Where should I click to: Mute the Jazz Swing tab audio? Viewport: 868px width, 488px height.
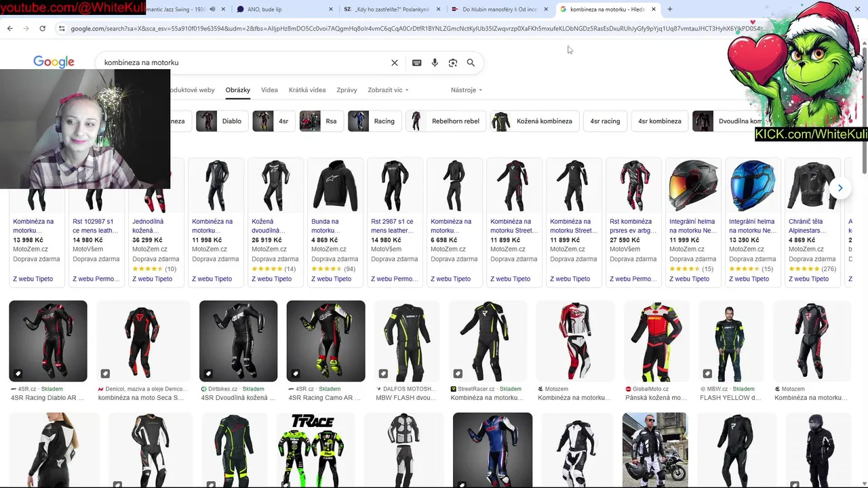(213, 9)
